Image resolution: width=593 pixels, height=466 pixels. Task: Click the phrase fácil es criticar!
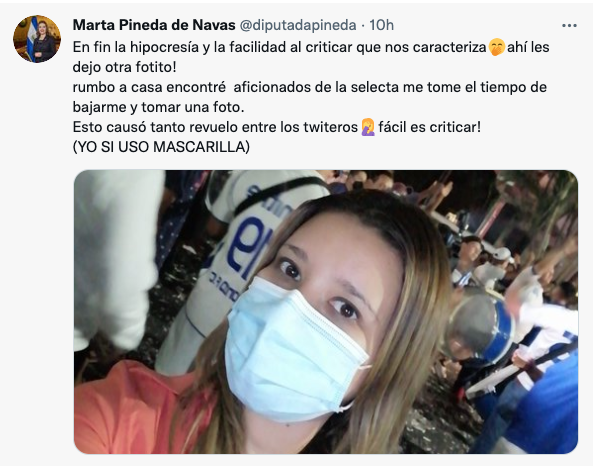pos(429,127)
